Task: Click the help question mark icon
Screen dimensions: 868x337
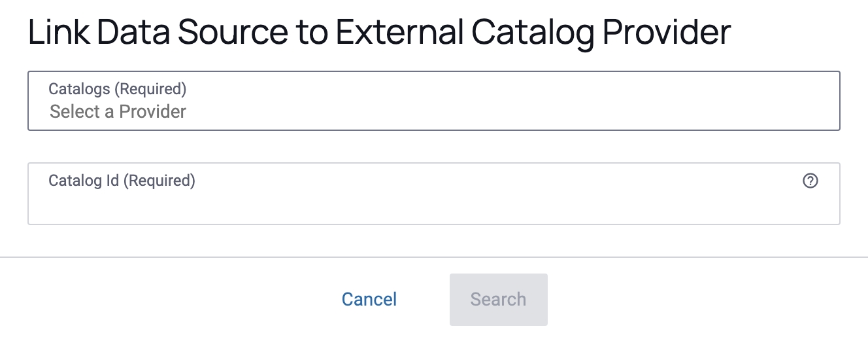Action: point(810,181)
